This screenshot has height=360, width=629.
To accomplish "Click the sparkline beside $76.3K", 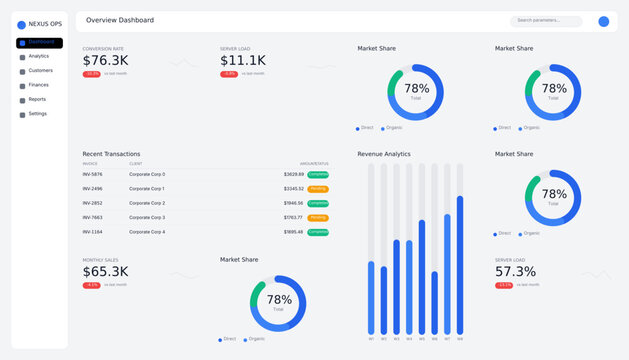I will pos(184,63).
